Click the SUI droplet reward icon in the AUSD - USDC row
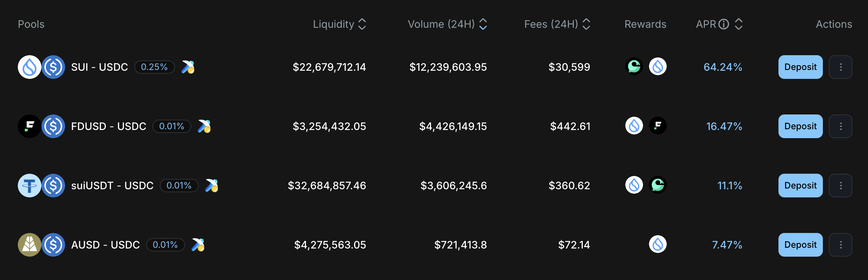 (657, 244)
